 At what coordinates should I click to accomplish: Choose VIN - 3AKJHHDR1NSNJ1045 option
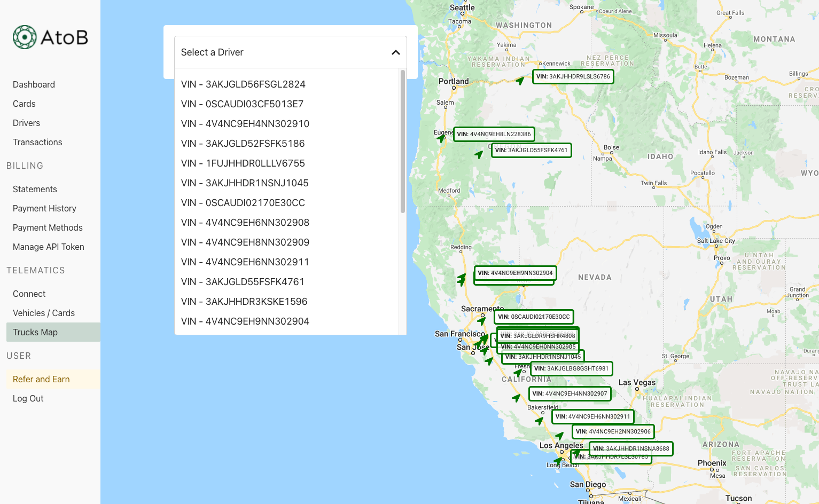[x=286, y=183]
